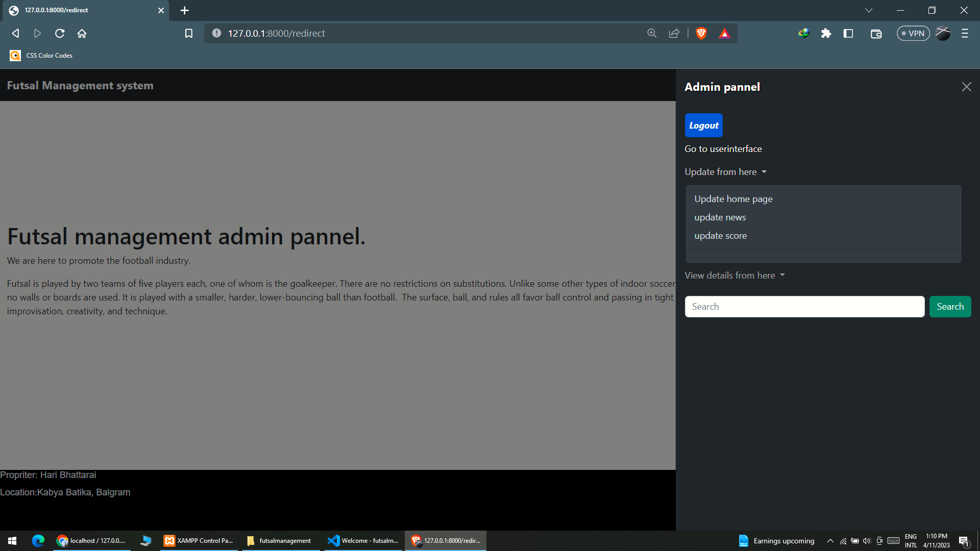Open XAMPP Control Panel from the taskbar
This screenshot has width=980, height=551.
[199, 540]
